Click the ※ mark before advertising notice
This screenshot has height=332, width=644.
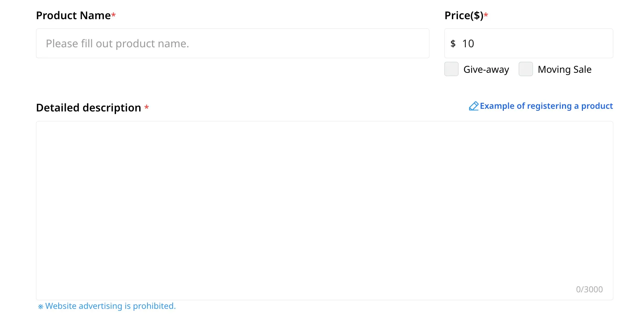[x=41, y=307]
